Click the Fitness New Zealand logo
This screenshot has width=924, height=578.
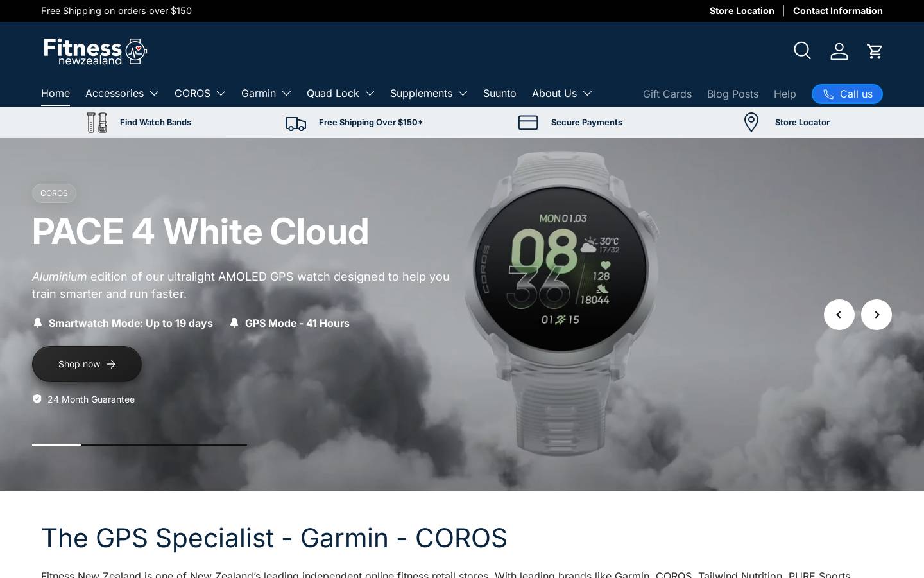click(x=96, y=51)
